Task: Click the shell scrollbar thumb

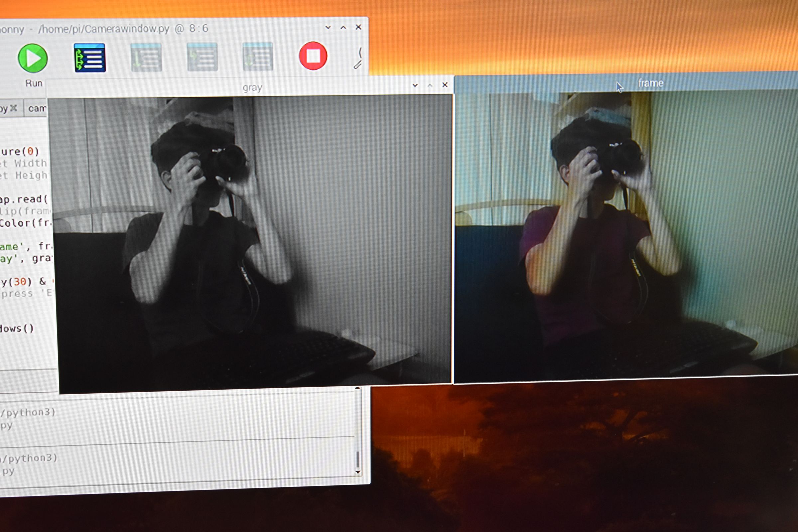Action: click(357, 459)
